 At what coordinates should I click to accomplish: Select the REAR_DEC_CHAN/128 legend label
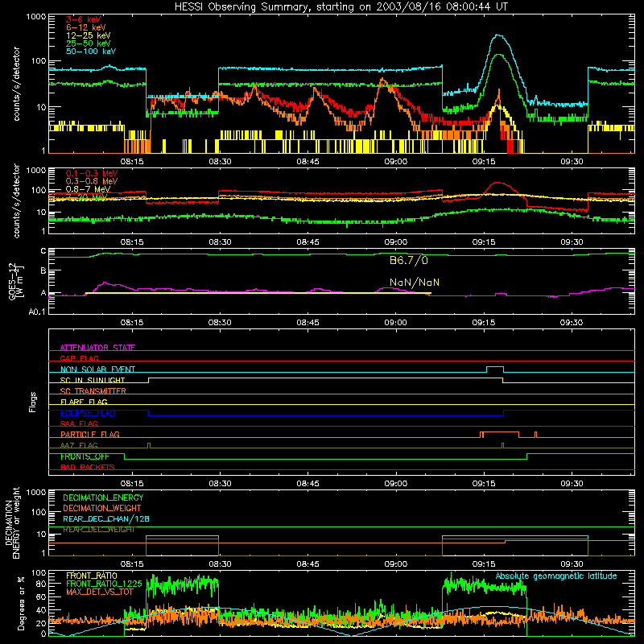click(106, 519)
